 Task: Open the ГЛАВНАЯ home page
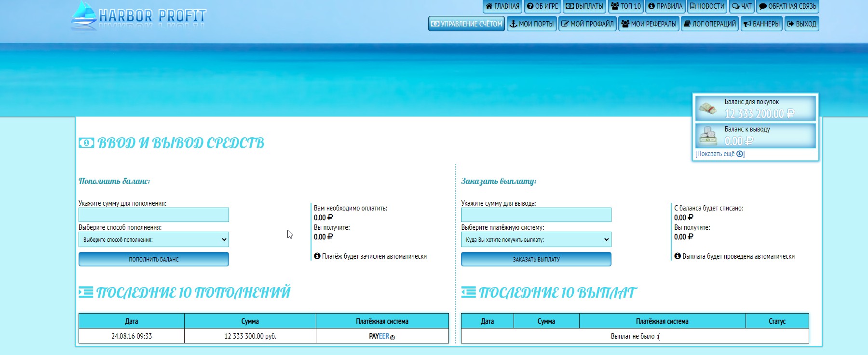coord(502,6)
